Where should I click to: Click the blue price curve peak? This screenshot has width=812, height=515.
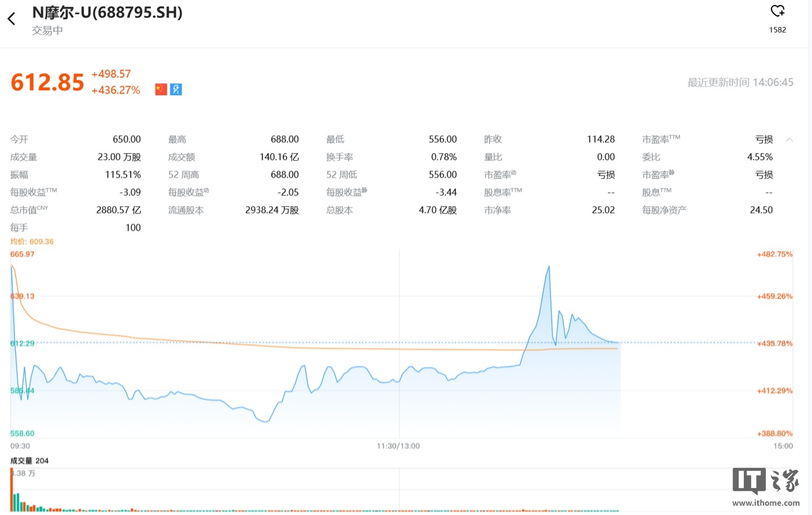(548, 266)
